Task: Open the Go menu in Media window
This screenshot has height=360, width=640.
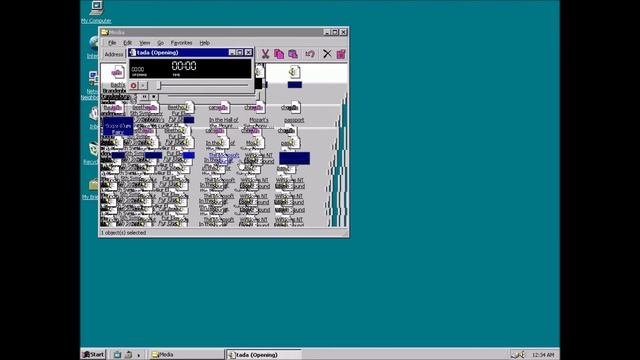Action: [160, 43]
